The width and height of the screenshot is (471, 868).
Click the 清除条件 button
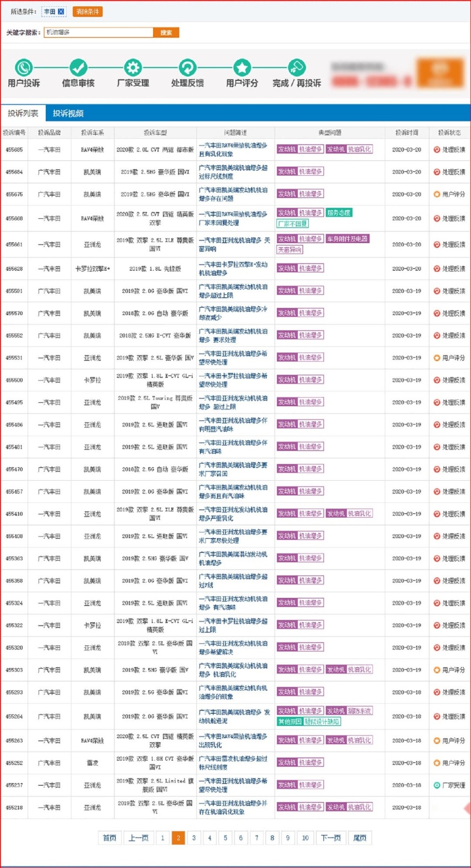click(87, 12)
